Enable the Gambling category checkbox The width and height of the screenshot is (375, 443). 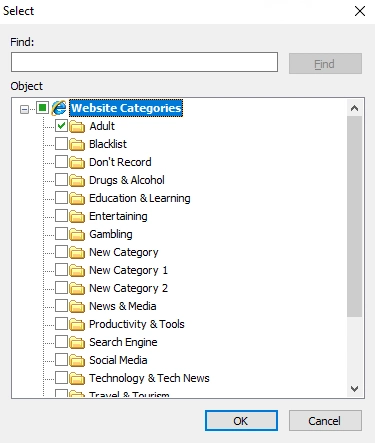(x=61, y=234)
